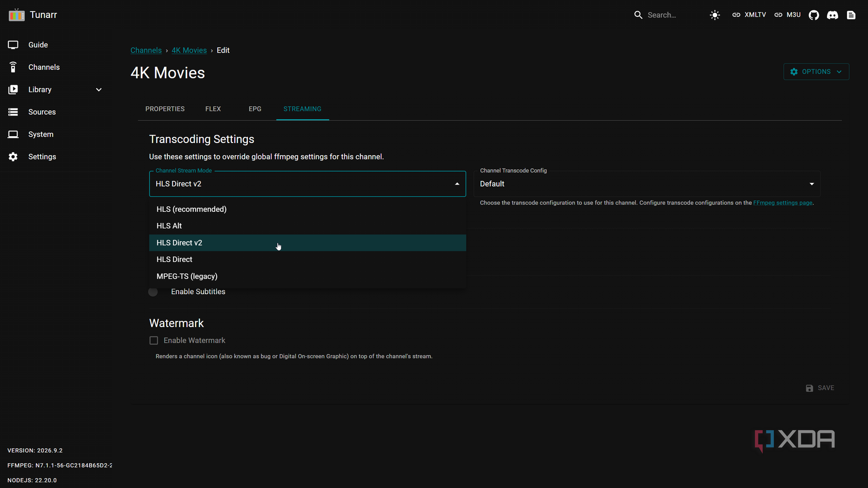Screen dimensions: 868x488
Task: Focus the Search input field
Action: click(x=671, y=15)
